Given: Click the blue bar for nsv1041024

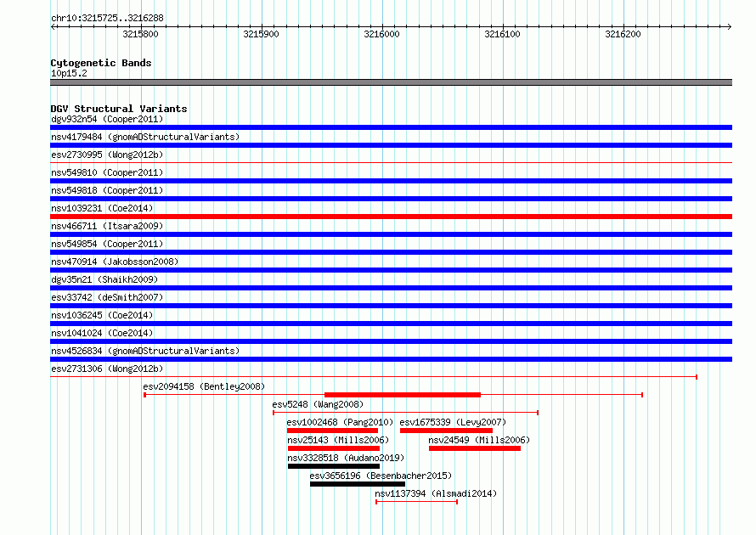Looking at the screenshot, I should (x=391, y=341).
